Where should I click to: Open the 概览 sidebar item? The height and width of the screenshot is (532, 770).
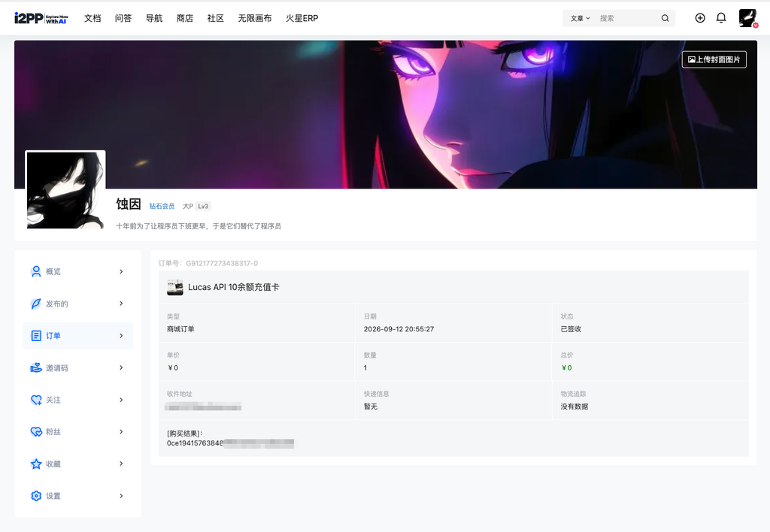pos(78,271)
